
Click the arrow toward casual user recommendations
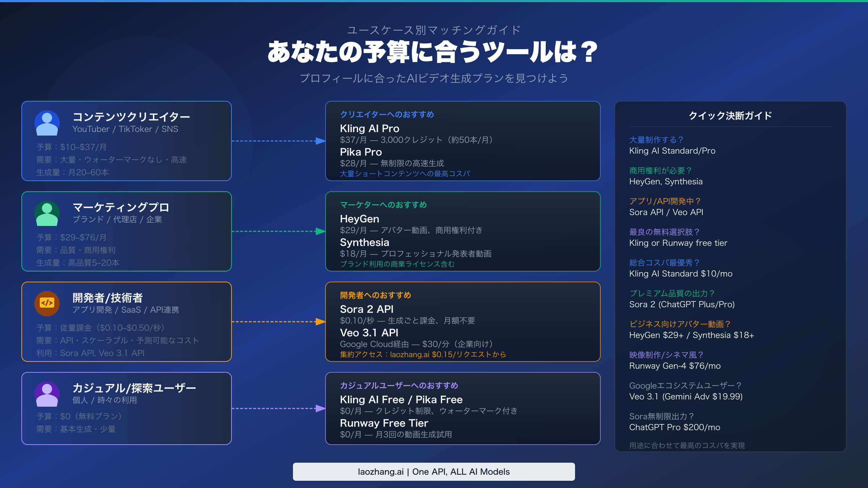[x=278, y=408]
